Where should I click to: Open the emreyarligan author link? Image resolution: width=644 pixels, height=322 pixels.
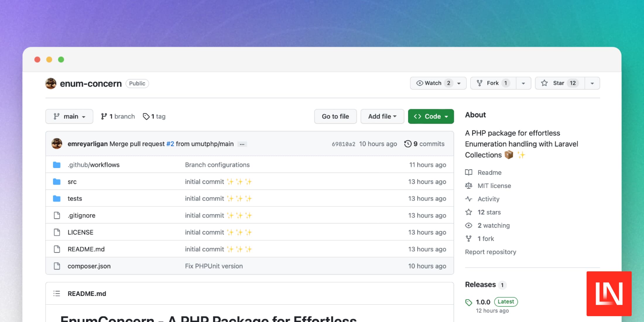(88, 144)
